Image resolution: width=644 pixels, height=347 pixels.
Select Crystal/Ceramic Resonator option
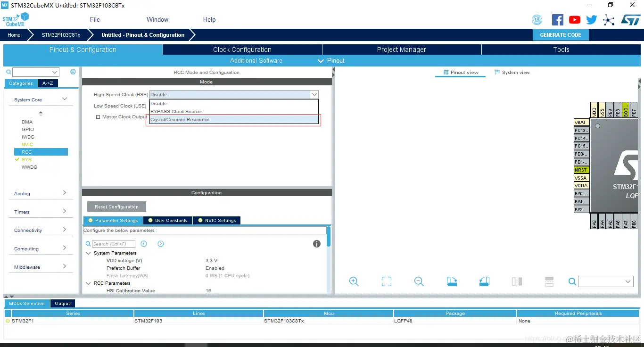(234, 120)
